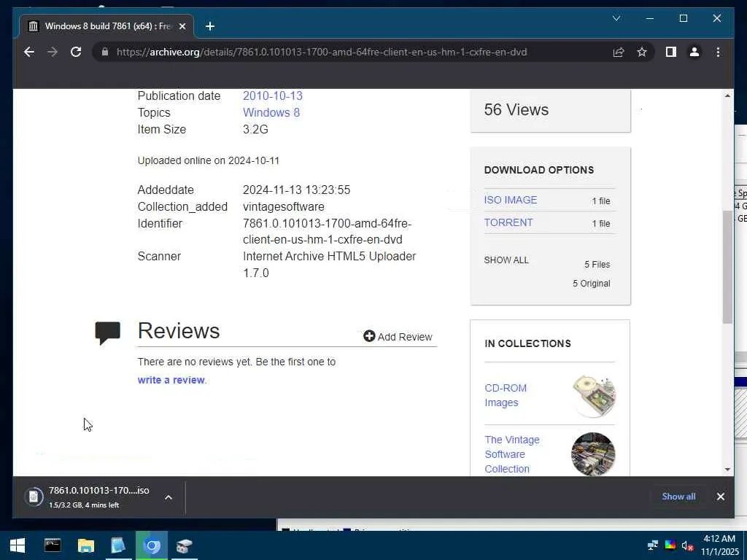
Task: Open the notepad-like taskbar app
Action: click(118, 545)
